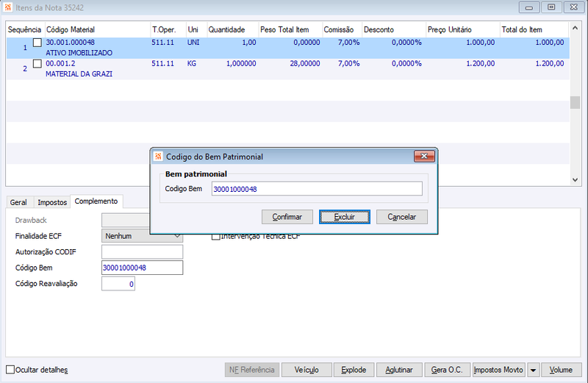
Task: Click the Comissão column header
Action: click(x=342, y=29)
